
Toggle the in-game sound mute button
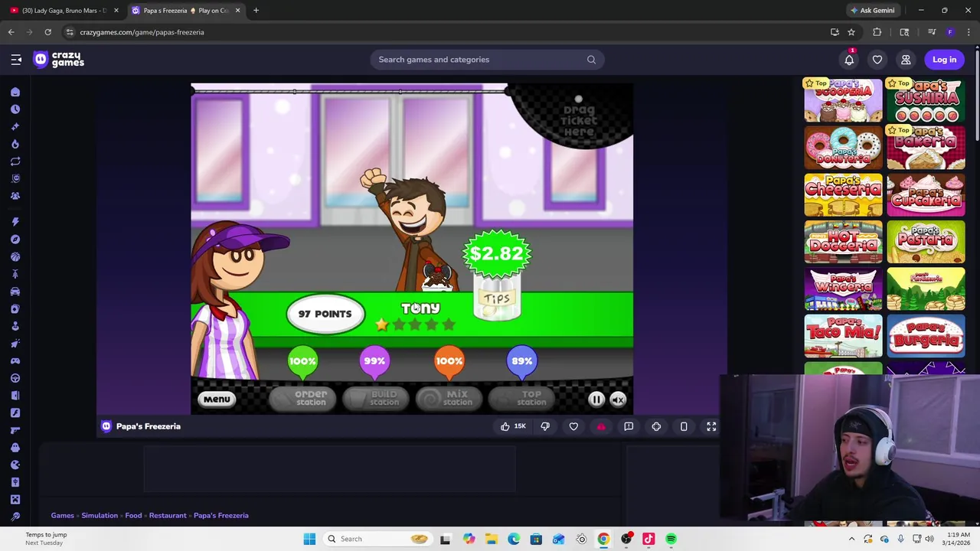[x=618, y=399]
